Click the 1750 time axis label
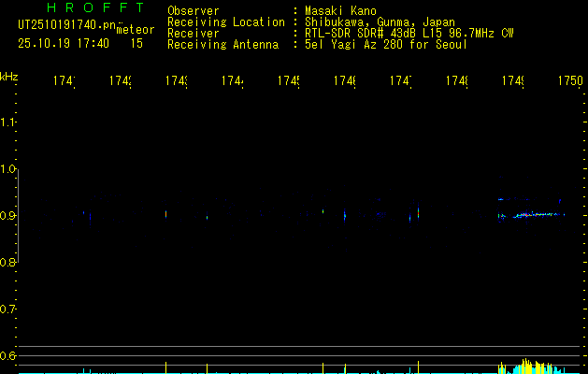Viewport: 588px width, 374px height. pyautogui.click(x=570, y=80)
